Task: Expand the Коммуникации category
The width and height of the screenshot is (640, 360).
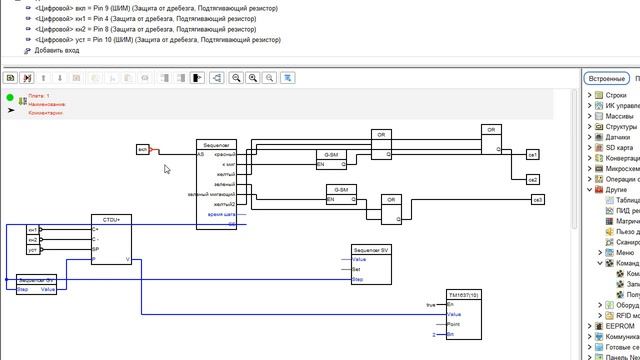Action: pyautogui.click(x=589, y=337)
